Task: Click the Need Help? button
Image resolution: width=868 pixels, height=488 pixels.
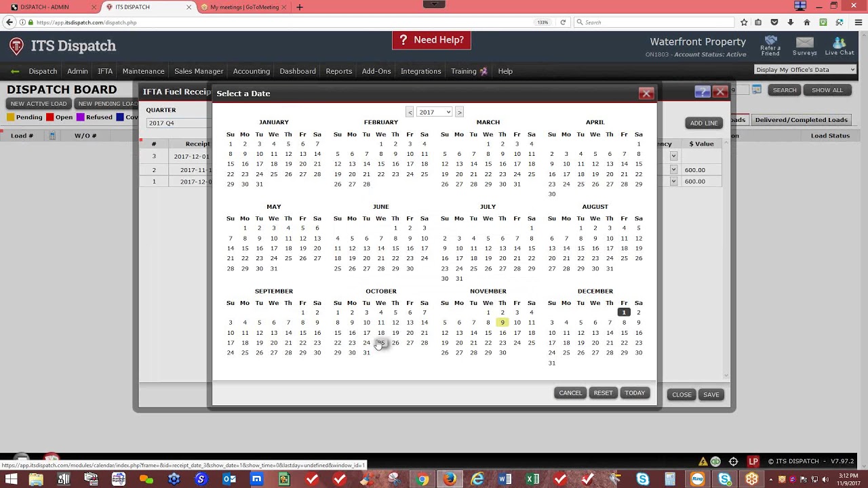Action: (x=431, y=40)
